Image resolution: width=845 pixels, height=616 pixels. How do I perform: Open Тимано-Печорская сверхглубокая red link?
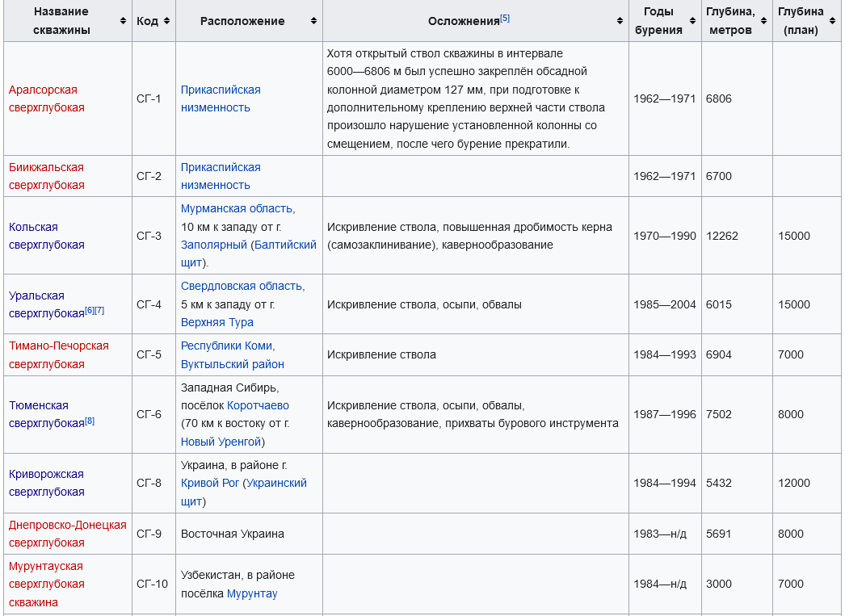tap(58, 354)
